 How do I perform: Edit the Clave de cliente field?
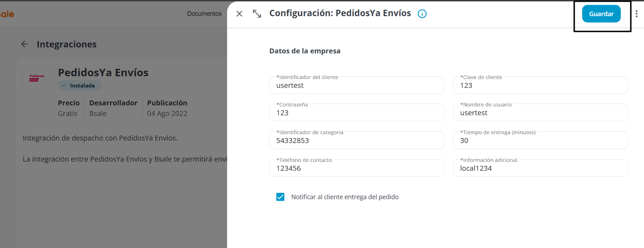point(540,85)
